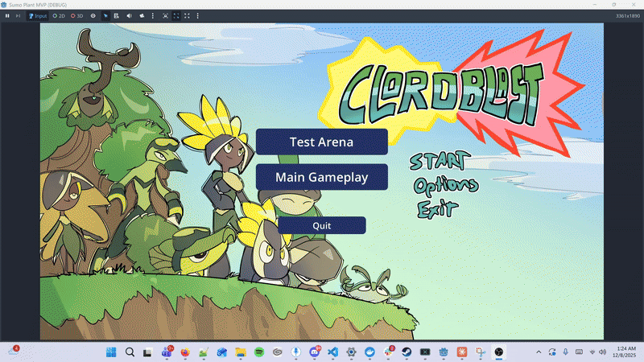Screen dimensions: 644x362
Task: Click the stretch to fit icon
Action: [188, 15]
